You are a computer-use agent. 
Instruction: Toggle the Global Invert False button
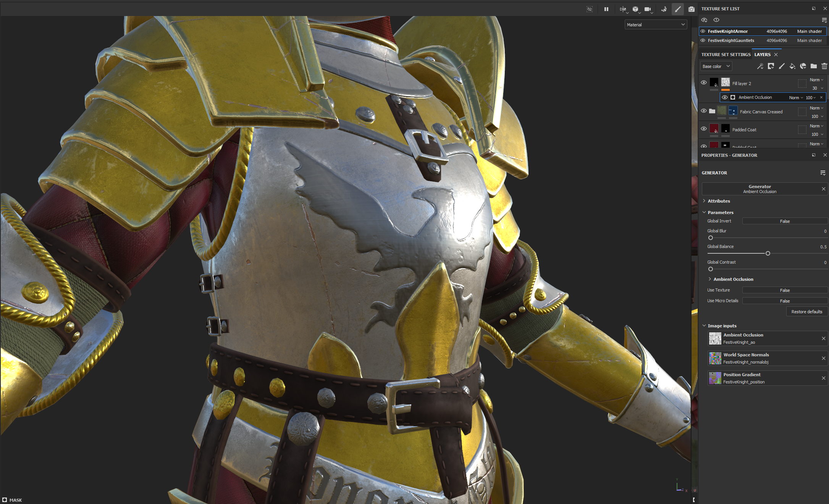pos(785,221)
